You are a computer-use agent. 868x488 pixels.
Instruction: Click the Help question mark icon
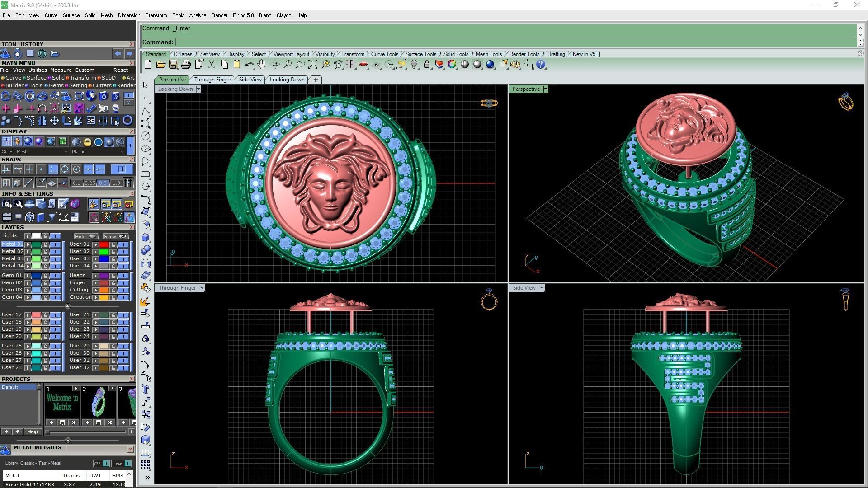click(x=541, y=65)
